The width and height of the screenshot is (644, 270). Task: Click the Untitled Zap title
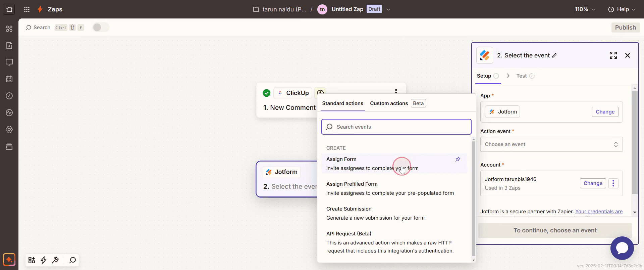[347, 9]
